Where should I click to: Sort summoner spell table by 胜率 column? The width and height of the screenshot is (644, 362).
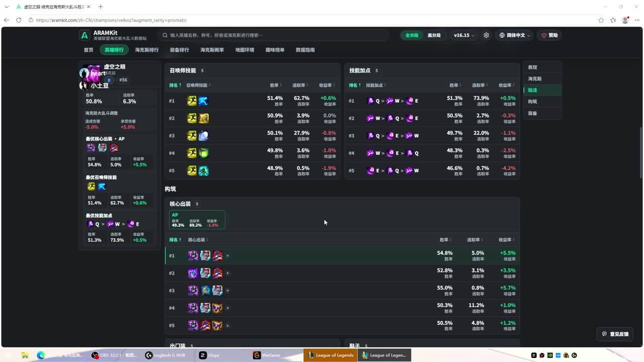pyautogui.click(x=276, y=85)
